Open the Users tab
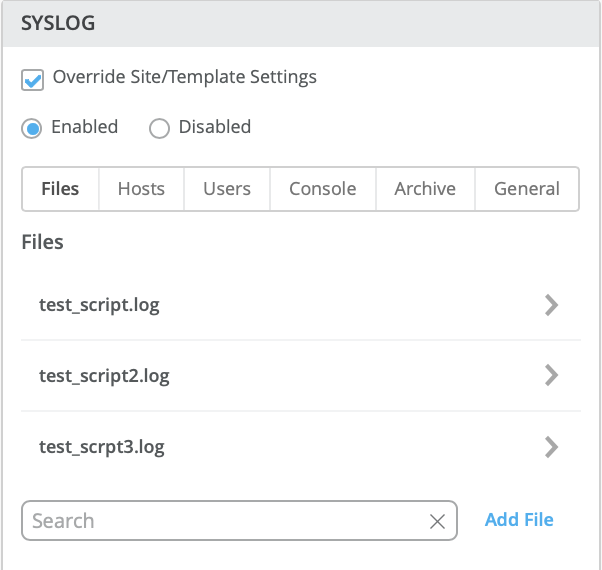This screenshot has height=570, width=602. click(x=227, y=189)
